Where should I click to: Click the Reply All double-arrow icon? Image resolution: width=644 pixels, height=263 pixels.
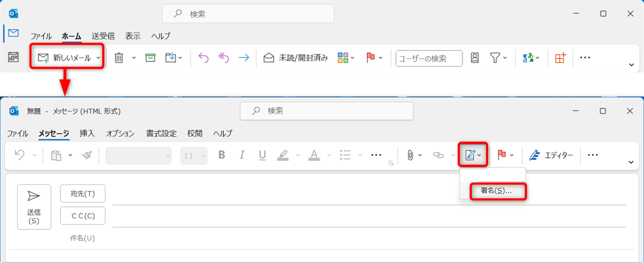click(x=224, y=58)
